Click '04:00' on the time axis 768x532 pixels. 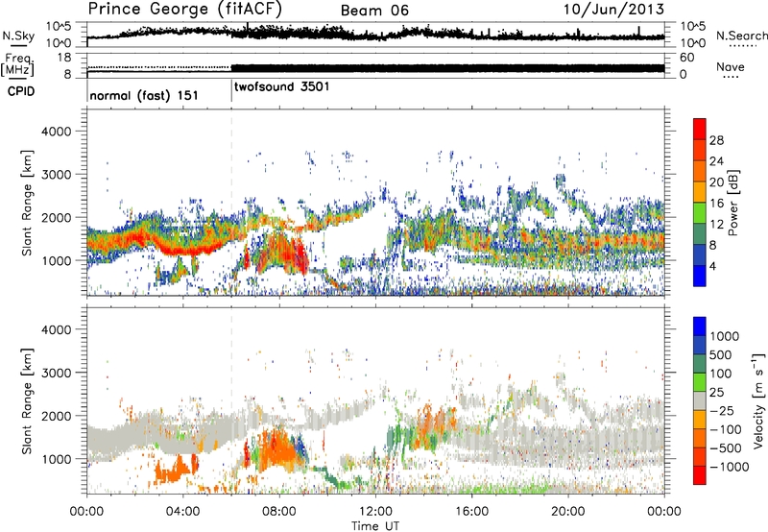point(182,512)
